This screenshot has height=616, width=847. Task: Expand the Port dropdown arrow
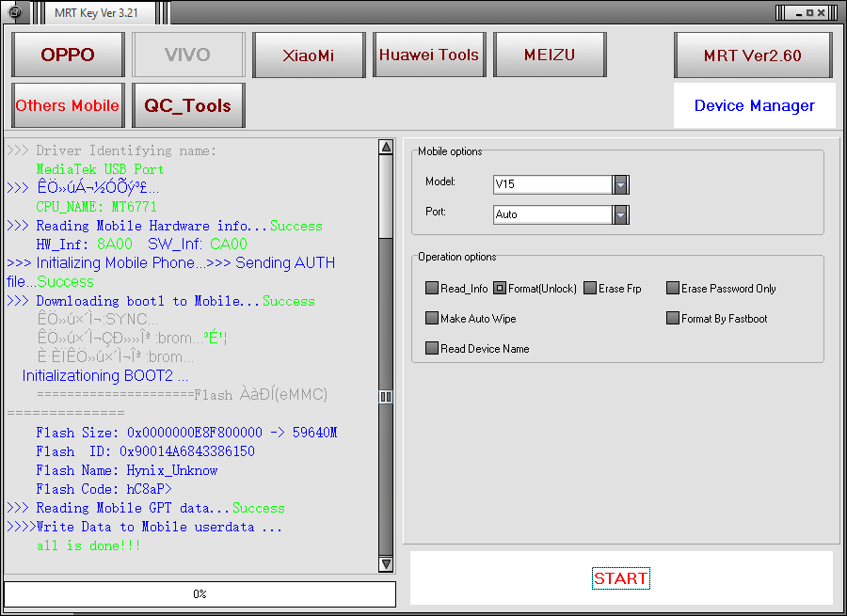[x=621, y=214]
